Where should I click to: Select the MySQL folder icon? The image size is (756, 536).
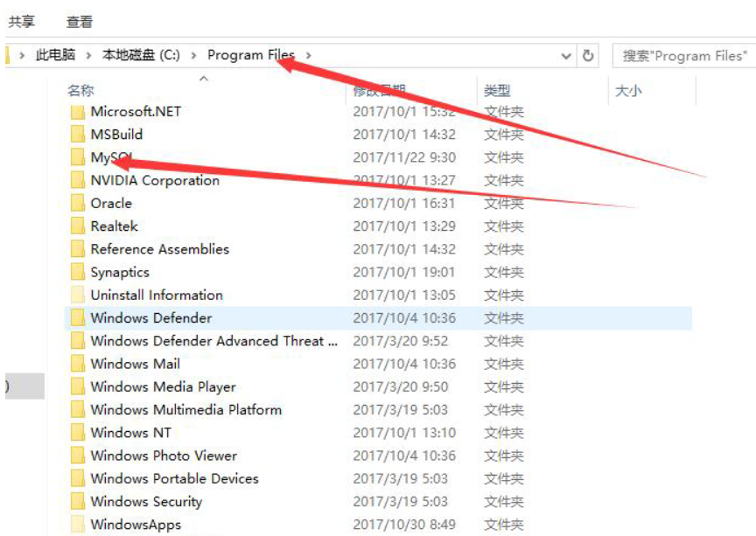point(78,157)
